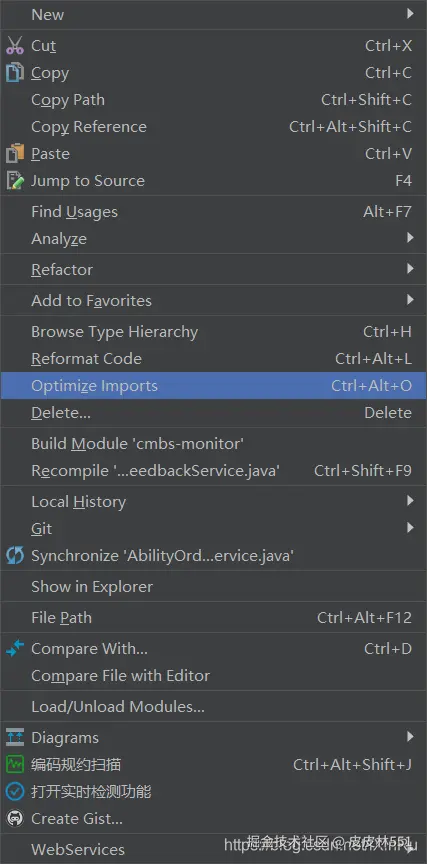Click the scissors Cut icon

coord(15,46)
